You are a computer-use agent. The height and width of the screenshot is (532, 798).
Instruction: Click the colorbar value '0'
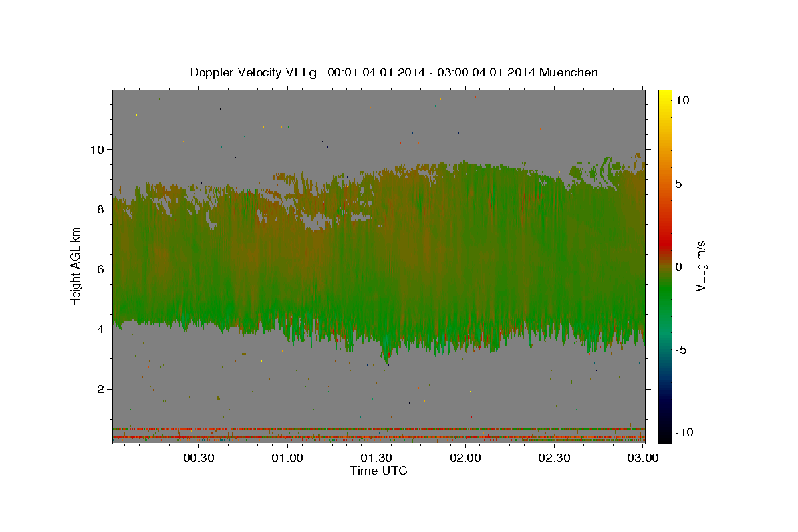pos(680,267)
